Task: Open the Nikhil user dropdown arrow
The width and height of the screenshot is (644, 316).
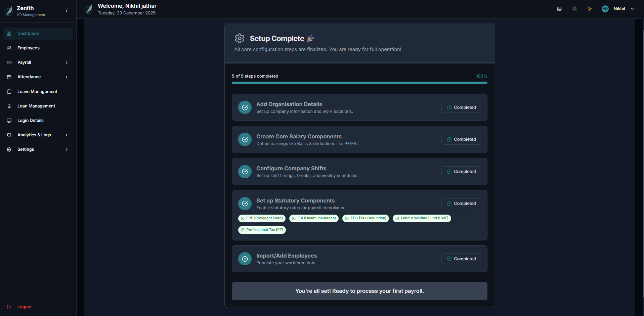Action: click(x=632, y=9)
